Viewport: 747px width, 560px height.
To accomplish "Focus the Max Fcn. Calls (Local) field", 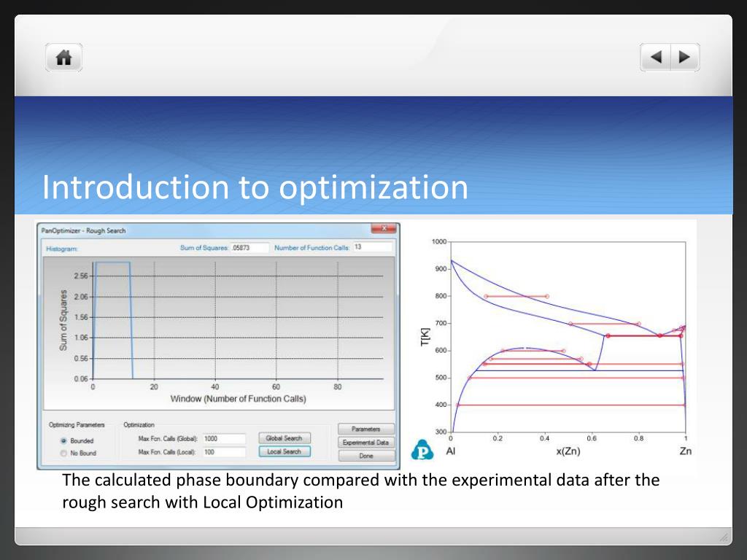I will (x=223, y=452).
